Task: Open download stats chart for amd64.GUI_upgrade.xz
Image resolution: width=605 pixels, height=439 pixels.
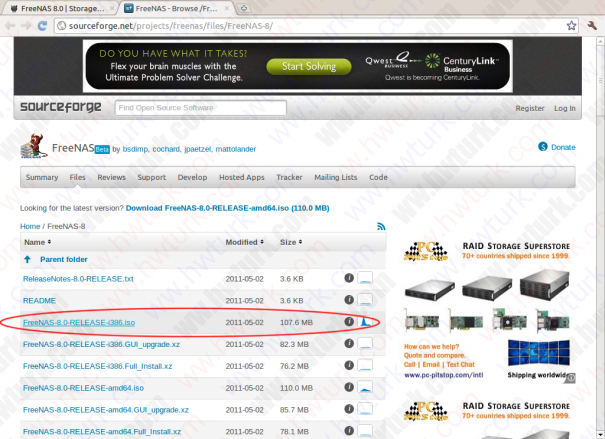Action: [365, 409]
